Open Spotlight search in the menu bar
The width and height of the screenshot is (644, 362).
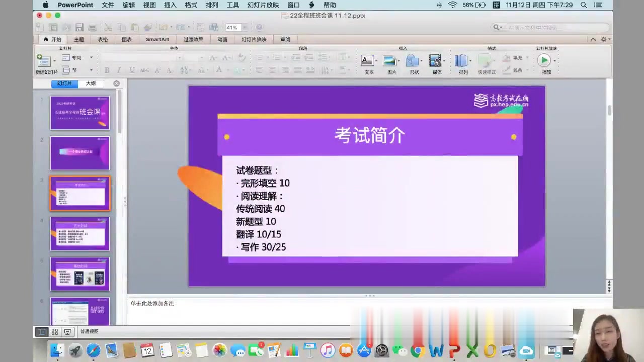tap(584, 5)
